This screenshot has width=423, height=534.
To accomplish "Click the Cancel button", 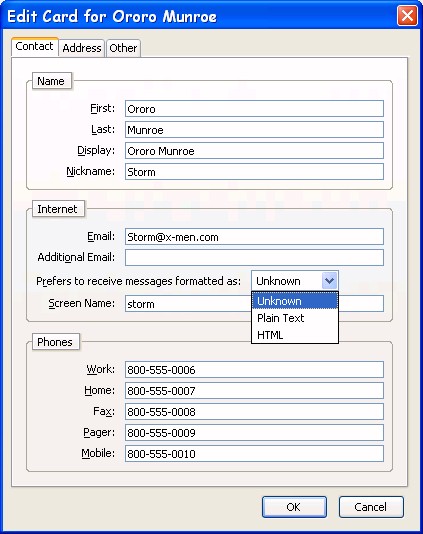I will [371, 507].
